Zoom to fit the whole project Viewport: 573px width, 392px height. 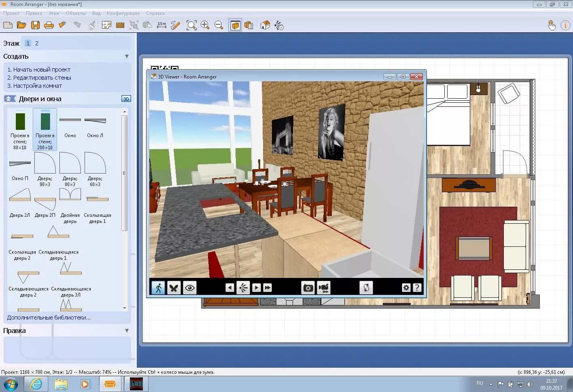pos(191,25)
